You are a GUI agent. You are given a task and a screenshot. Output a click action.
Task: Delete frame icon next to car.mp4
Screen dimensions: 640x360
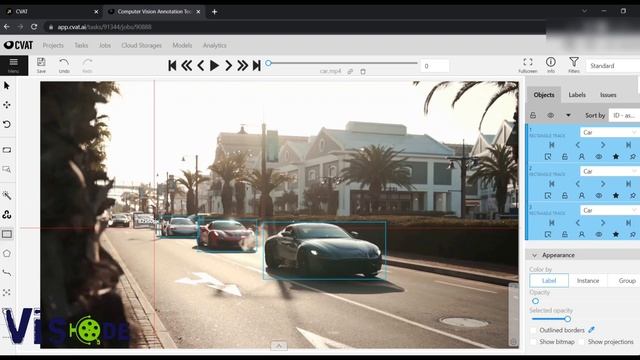[363, 71]
